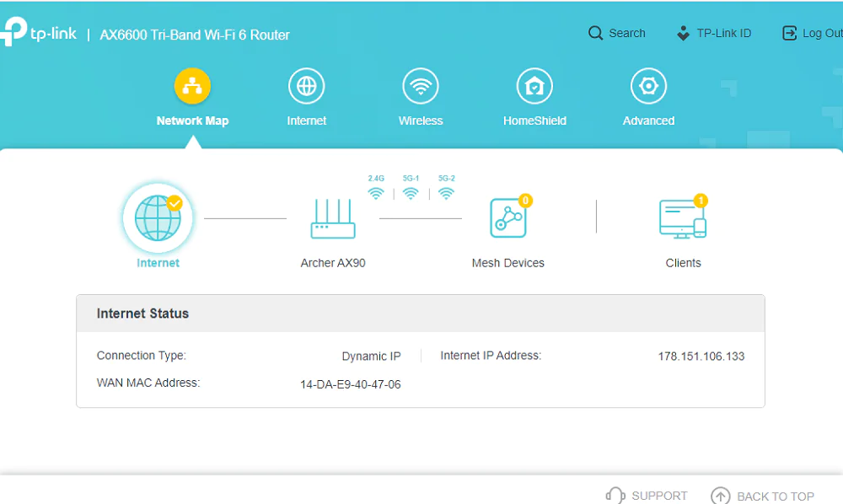Switch to the Advanced tab label
The height and width of the screenshot is (504, 843).
click(x=648, y=121)
